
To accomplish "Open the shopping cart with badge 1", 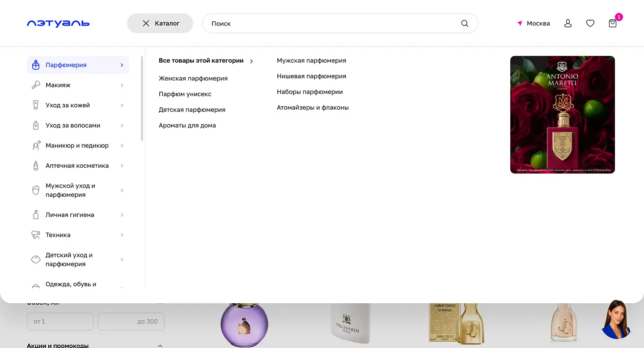I will (x=612, y=23).
